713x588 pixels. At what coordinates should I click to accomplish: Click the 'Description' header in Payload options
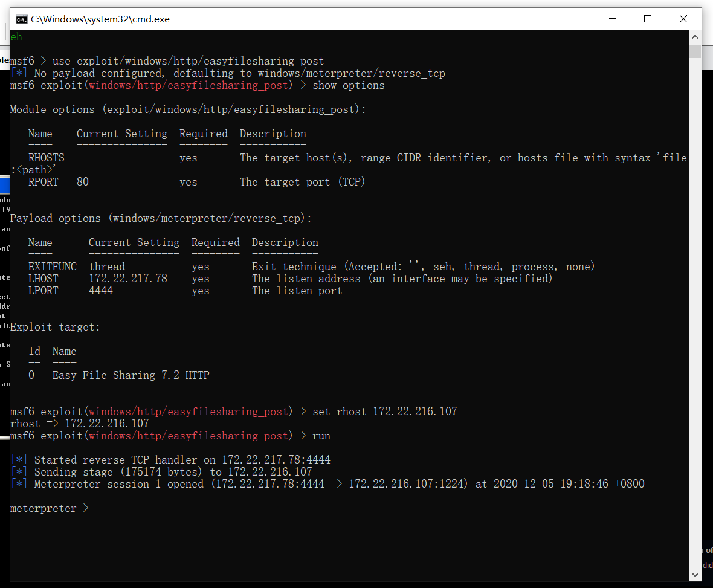click(285, 242)
